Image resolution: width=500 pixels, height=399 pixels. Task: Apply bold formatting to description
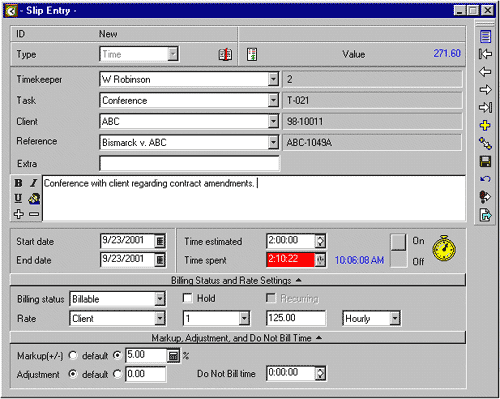click(x=18, y=183)
